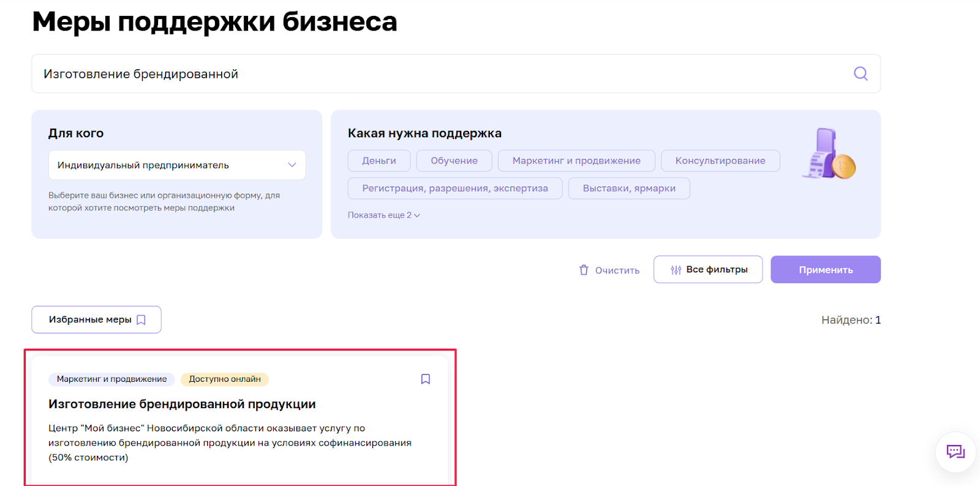The width and height of the screenshot is (980, 486).
Task: Click the search magnifier icon
Action: pos(861,74)
